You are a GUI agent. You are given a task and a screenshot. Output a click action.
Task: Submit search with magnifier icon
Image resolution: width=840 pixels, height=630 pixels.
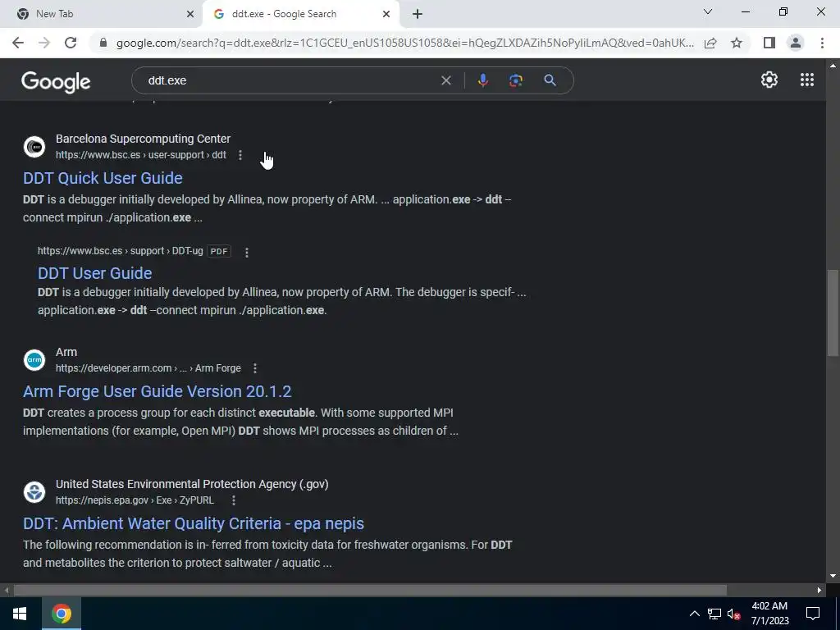tap(550, 80)
